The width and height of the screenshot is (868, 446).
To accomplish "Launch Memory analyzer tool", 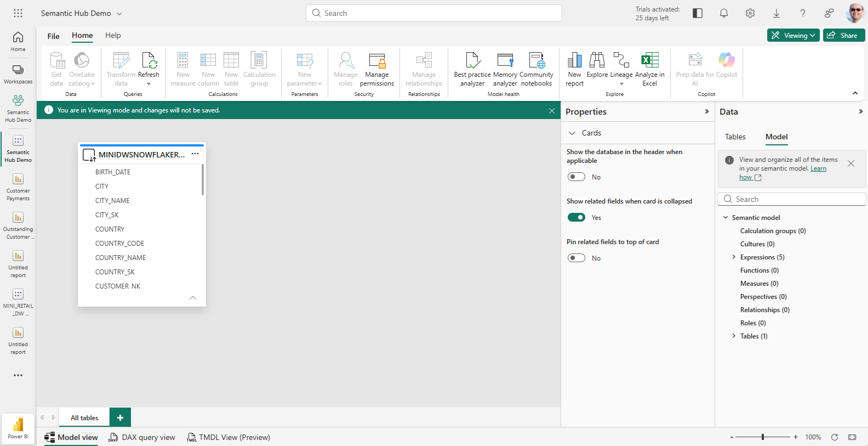I will click(505, 69).
